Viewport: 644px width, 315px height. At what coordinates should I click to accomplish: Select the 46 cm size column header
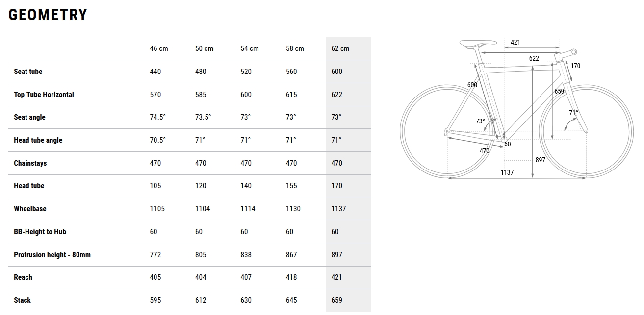pos(159,48)
